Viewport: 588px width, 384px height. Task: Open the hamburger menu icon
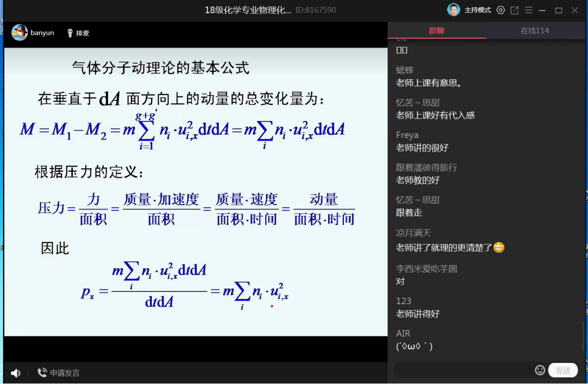[x=529, y=10]
